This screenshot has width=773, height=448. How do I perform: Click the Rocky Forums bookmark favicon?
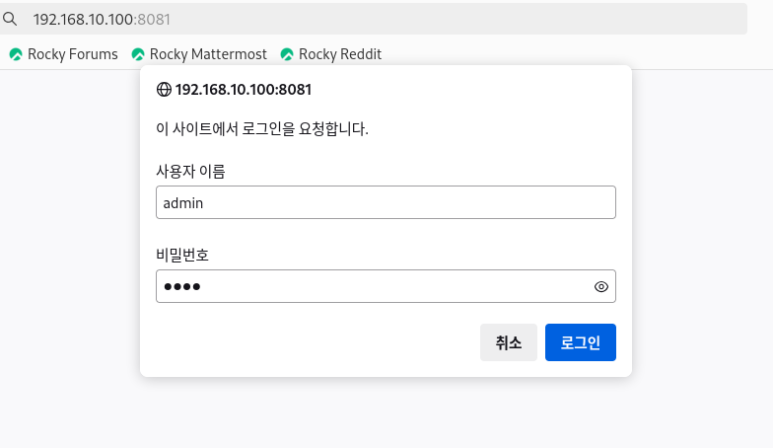click(16, 54)
